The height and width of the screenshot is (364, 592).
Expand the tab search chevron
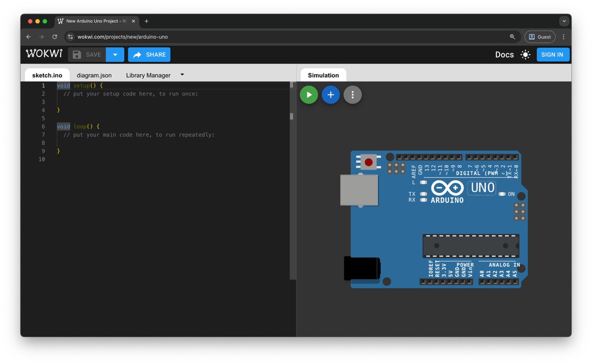[x=564, y=21]
